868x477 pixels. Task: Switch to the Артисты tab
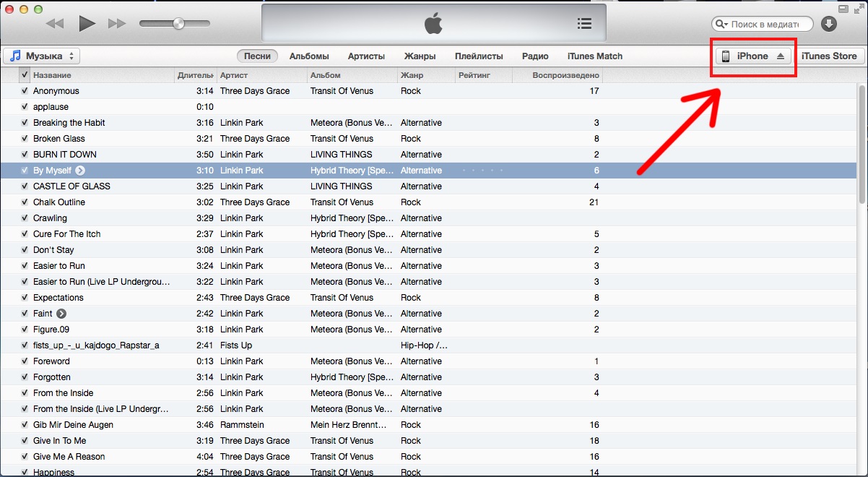[x=366, y=56]
